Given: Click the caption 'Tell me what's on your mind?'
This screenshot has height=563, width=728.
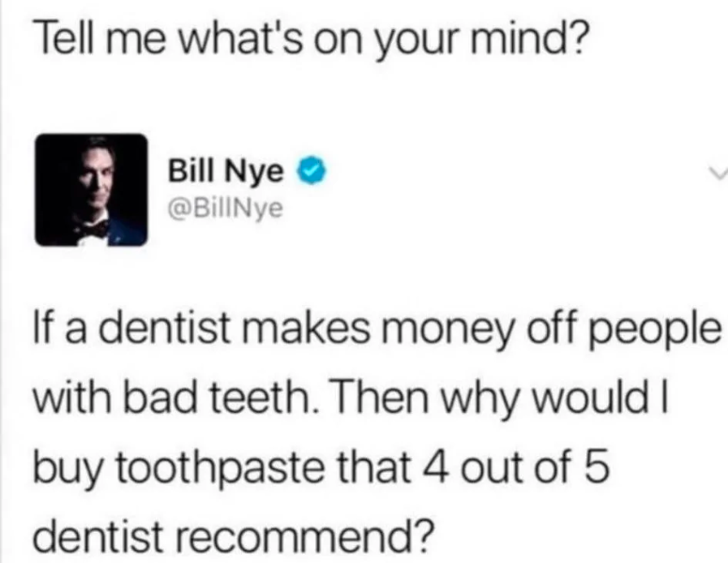Looking at the screenshot, I should [x=311, y=40].
